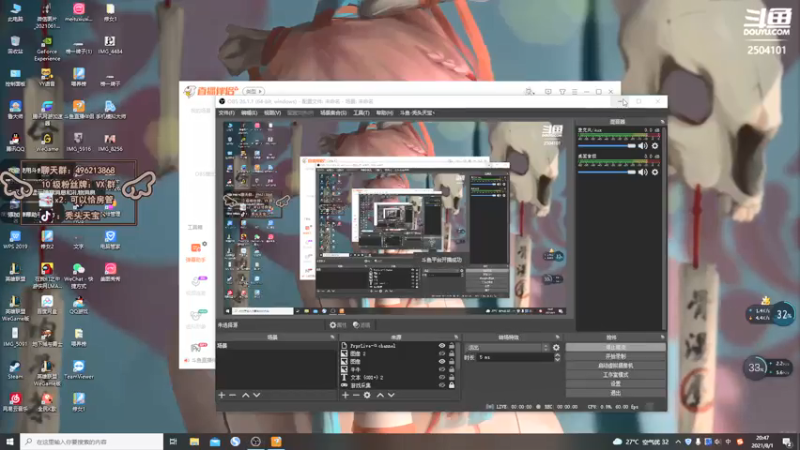Open TeamViewer desktop shortcut
This screenshot has width=800, height=450.
[79, 369]
